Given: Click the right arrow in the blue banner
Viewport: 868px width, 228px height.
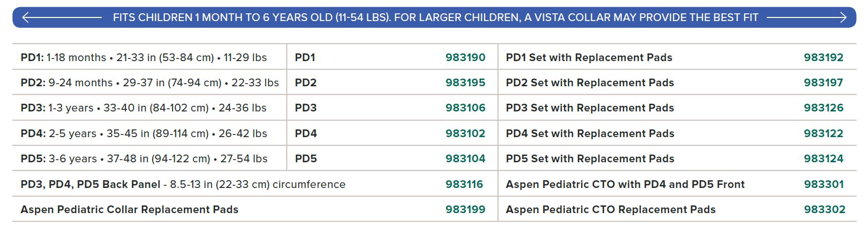Looking at the screenshot, I should pyautogui.click(x=807, y=17).
